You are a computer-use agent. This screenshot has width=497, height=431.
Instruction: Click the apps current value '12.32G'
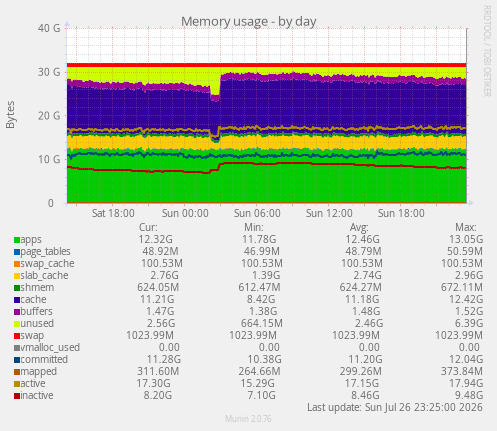click(x=156, y=240)
